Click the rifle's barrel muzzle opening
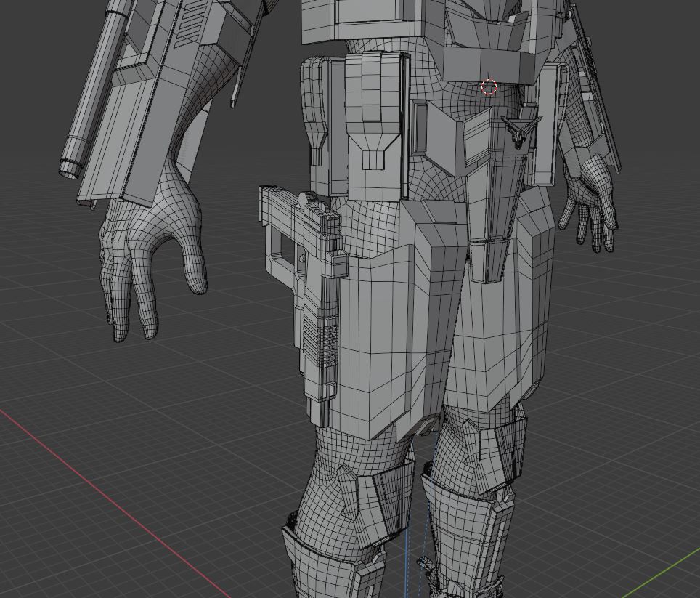 [70, 171]
